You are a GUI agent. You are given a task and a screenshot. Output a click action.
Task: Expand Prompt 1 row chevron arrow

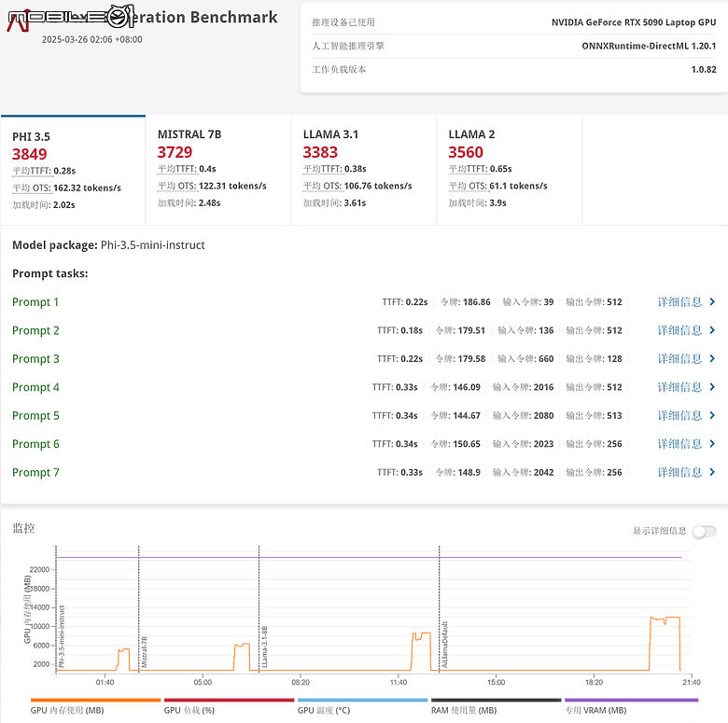coord(712,302)
